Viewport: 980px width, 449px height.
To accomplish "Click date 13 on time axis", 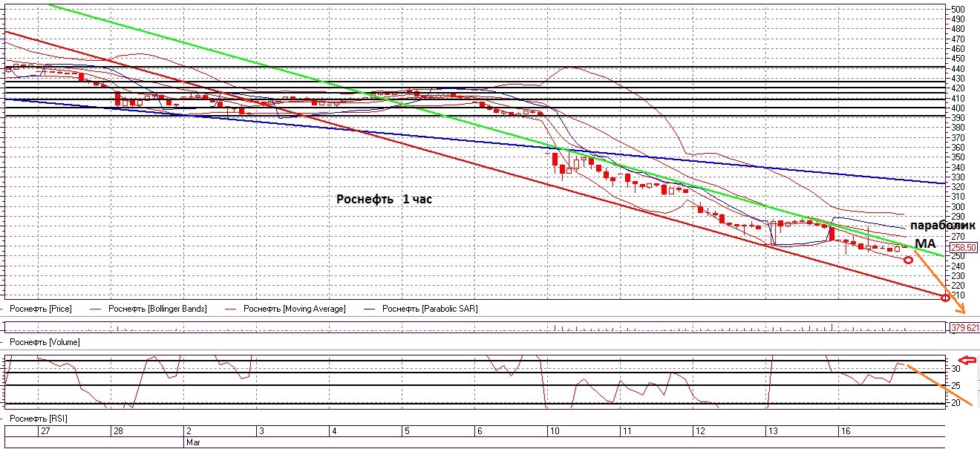I will (x=772, y=430).
